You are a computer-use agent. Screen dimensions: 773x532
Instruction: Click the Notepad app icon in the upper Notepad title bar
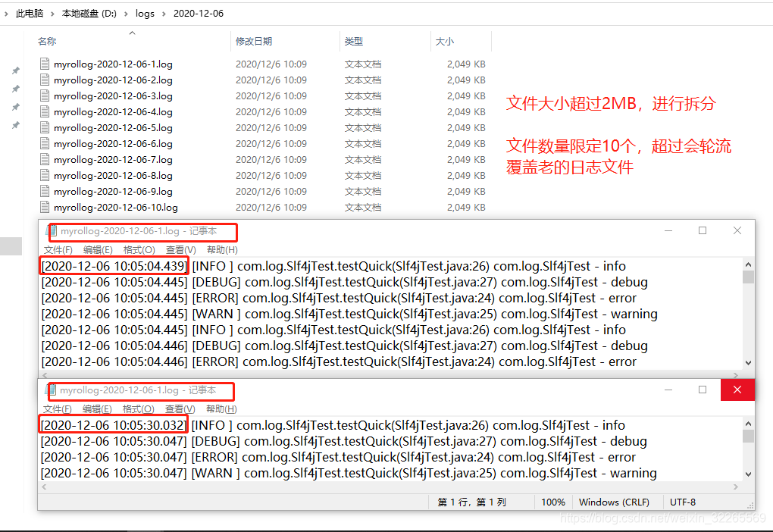[52, 230]
